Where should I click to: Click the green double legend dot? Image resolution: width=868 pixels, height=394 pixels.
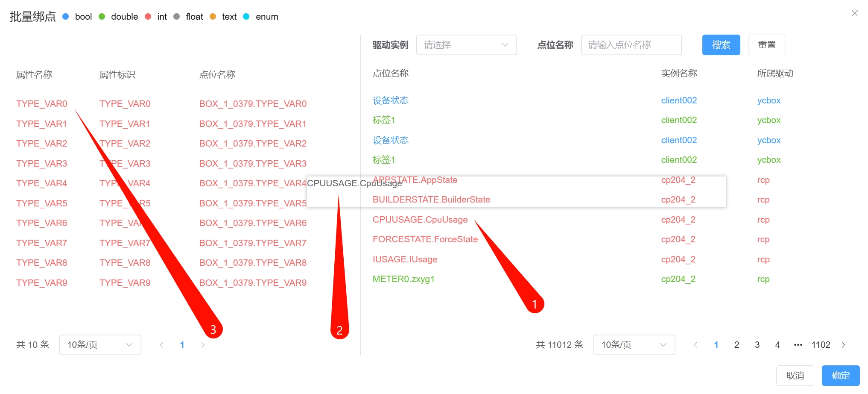tap(102, 17)
